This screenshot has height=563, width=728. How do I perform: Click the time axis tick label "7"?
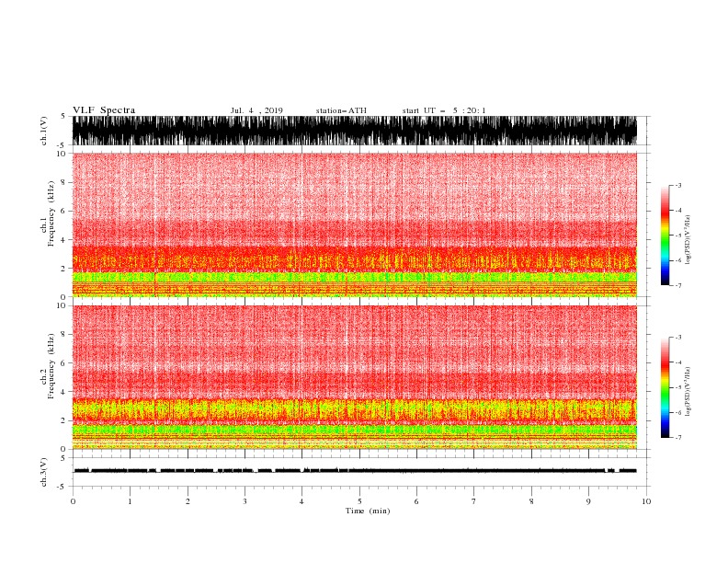pos(474,501)
